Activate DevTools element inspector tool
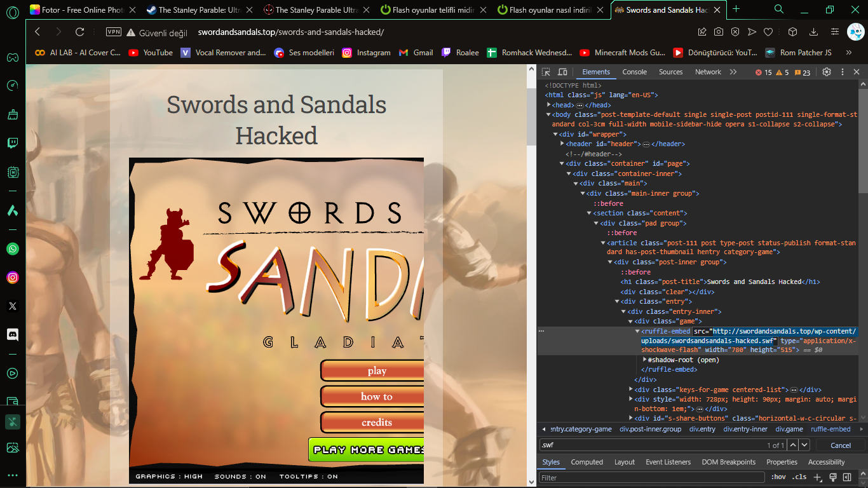The height and width of the screenshot is (488, 868). 547,72
